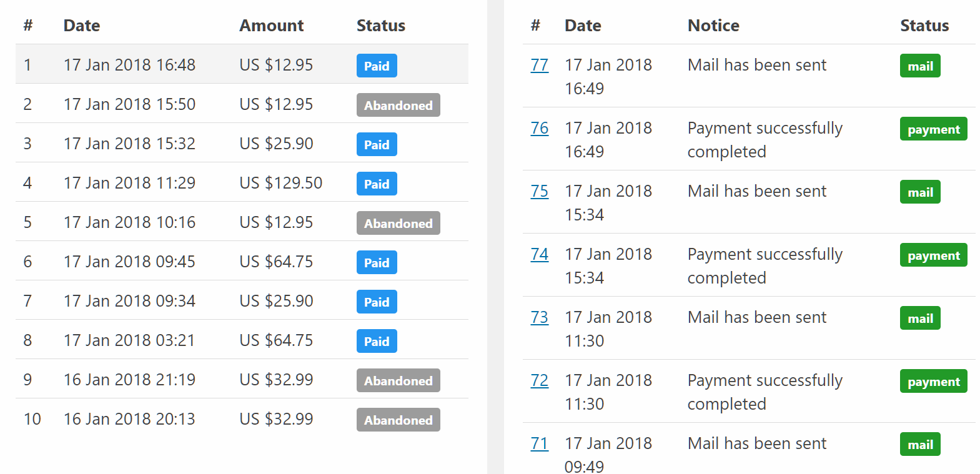Click the Abandoned badge on row 10

398,420
